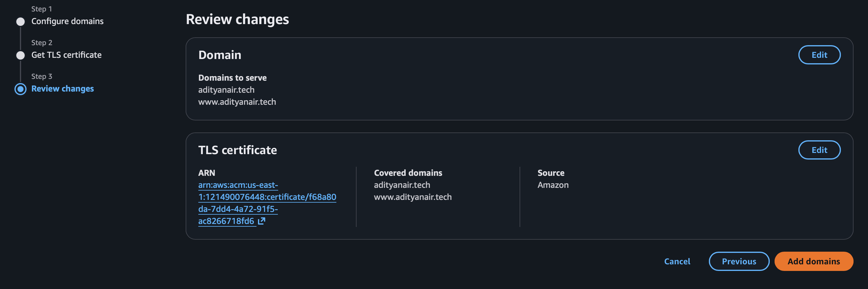
Task: Click adityanair.tech under Domains to serve
Action: (x=226, y=90)
